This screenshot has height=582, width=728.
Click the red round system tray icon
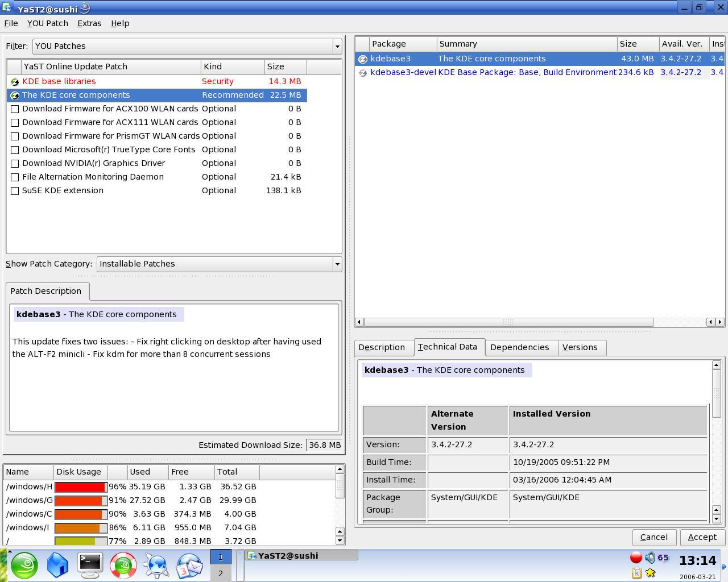tap(636, 558)
